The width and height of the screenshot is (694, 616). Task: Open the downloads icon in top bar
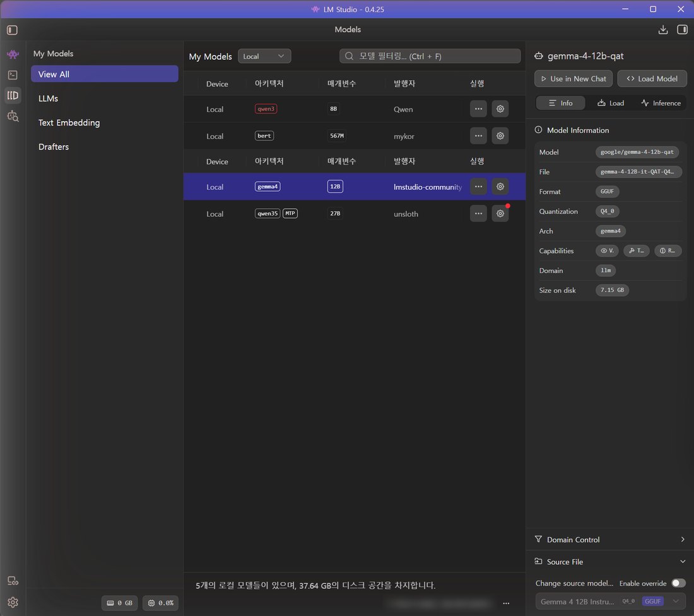(x=662, y=30)
